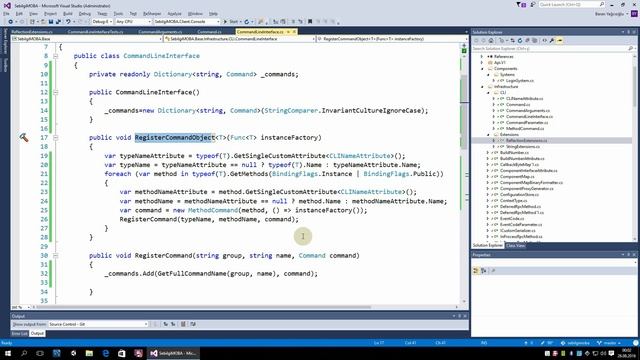Open the Windows Start menu
Image resolution: width=640 pixels, height=360 pixels.
[8, 353]
